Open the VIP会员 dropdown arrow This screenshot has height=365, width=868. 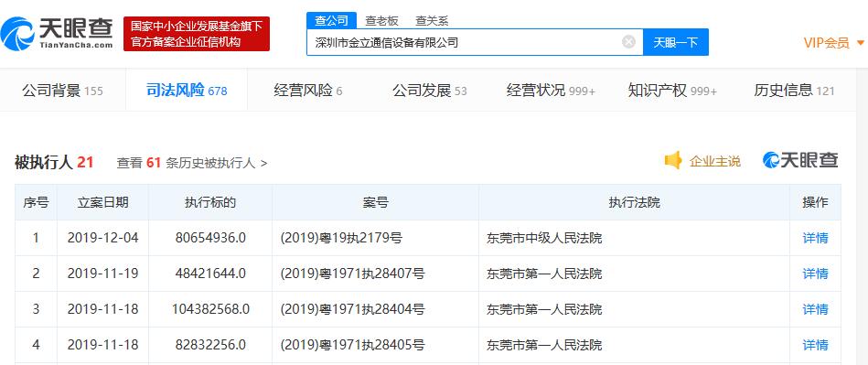[860, 42]
